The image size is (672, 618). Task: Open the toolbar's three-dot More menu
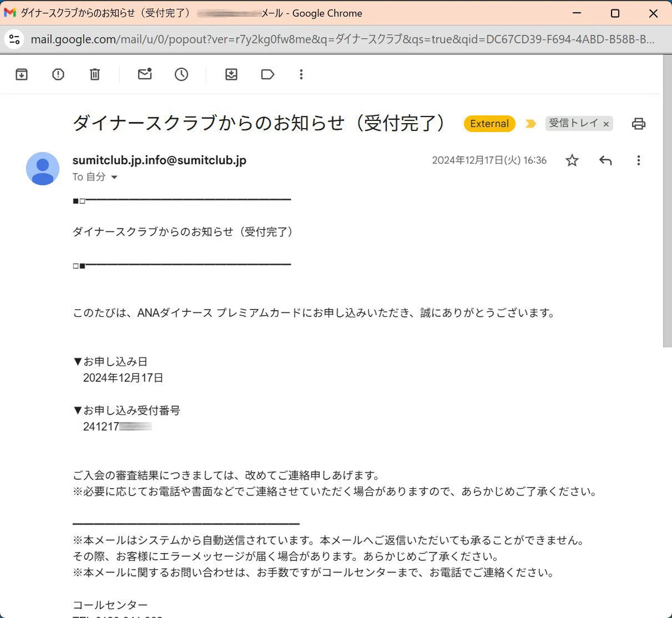click(301, 74)
